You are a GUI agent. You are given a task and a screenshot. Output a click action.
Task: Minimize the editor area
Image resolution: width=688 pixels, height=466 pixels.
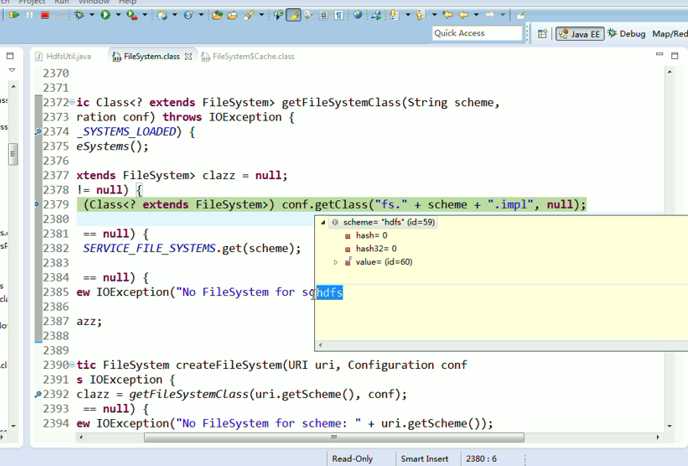[659, 54]
